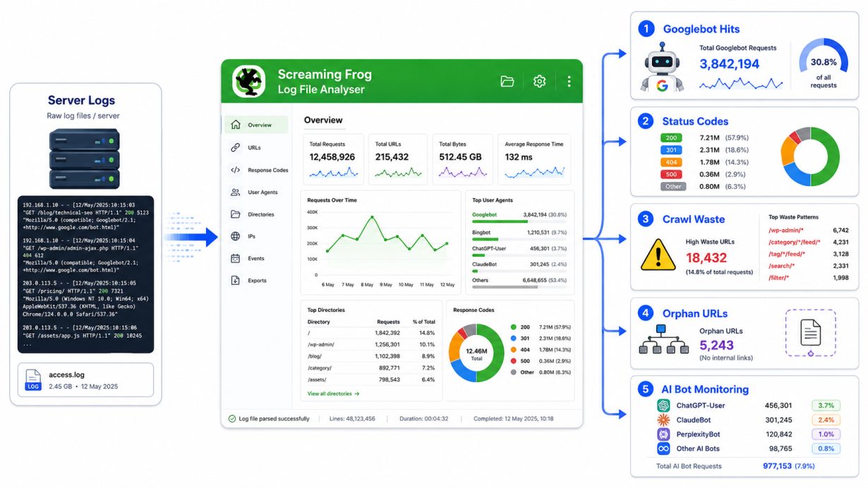Click the ChatGPT-User bot icon
The width and height of the screenshot is (868, 488).
pyautogui.click(x=663, y=405)
